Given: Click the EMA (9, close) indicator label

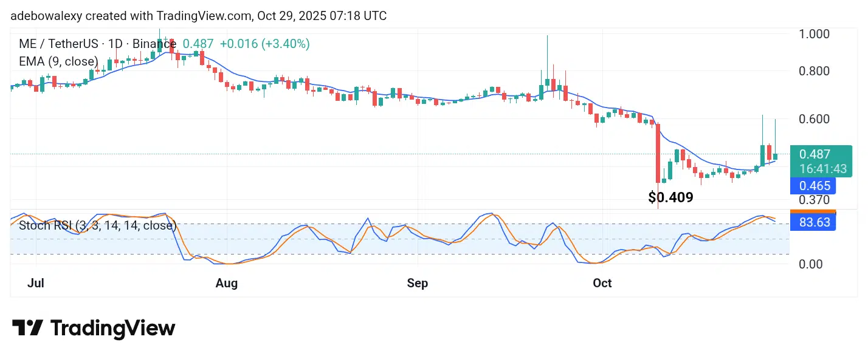Looking at the screenshot, I should 58,61.
